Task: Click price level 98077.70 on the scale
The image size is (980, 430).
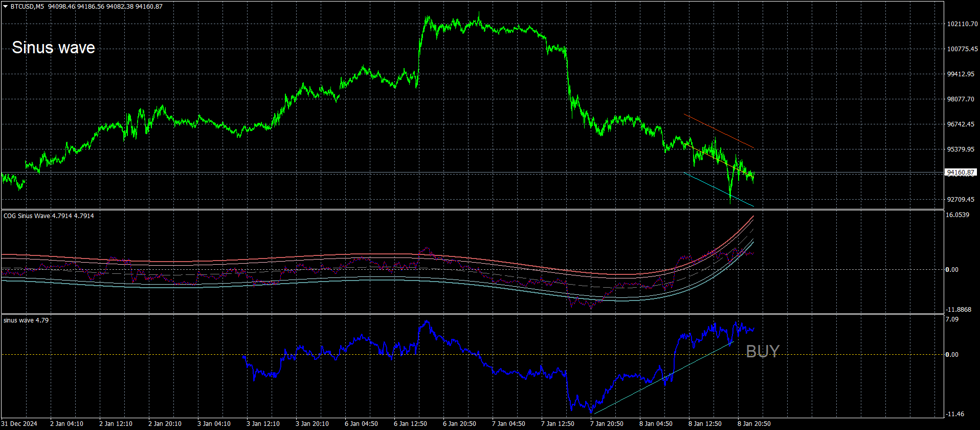Action: coord(961,99)
